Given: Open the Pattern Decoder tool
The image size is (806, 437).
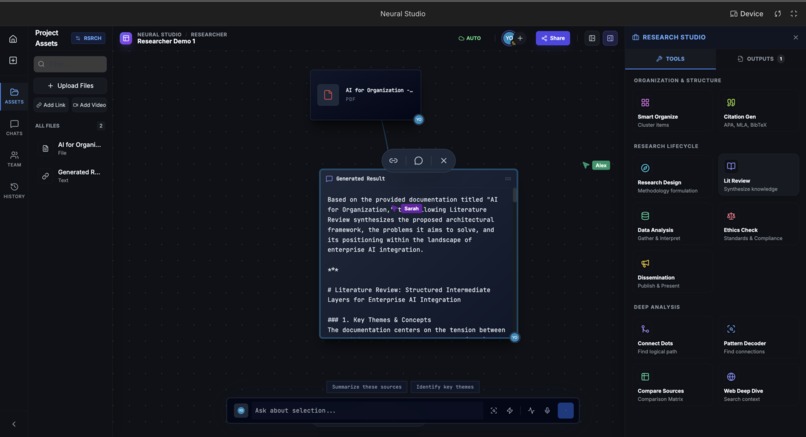Looking at the screenshot, I should 758,339.
